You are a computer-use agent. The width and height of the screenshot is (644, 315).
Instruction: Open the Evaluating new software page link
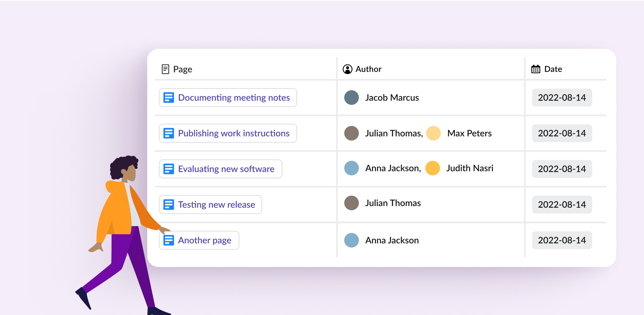pyautogui.click(x=220, y=169)
